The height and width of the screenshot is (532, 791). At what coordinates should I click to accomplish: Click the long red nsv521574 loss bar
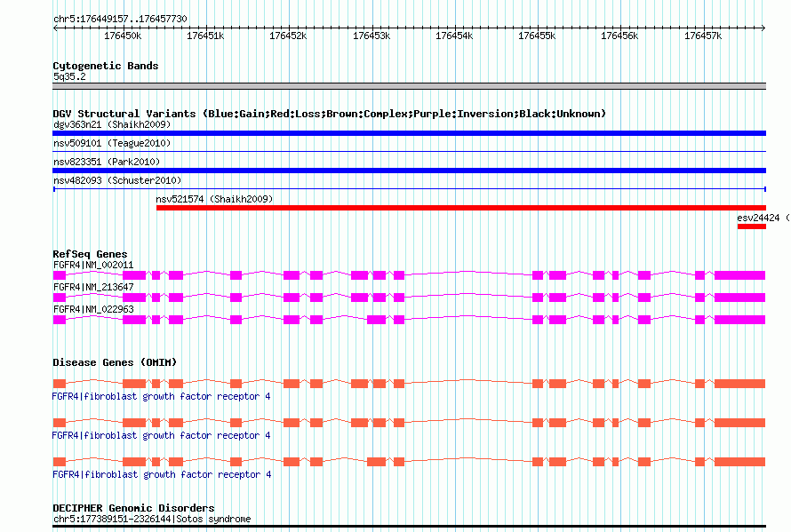click(x=461, y=208)
